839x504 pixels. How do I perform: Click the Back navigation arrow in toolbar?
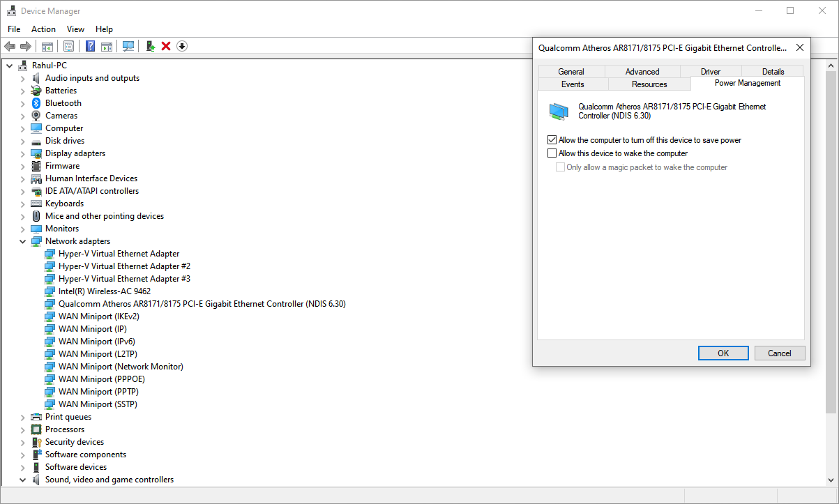pyautogui.click(x=10, y=46)
